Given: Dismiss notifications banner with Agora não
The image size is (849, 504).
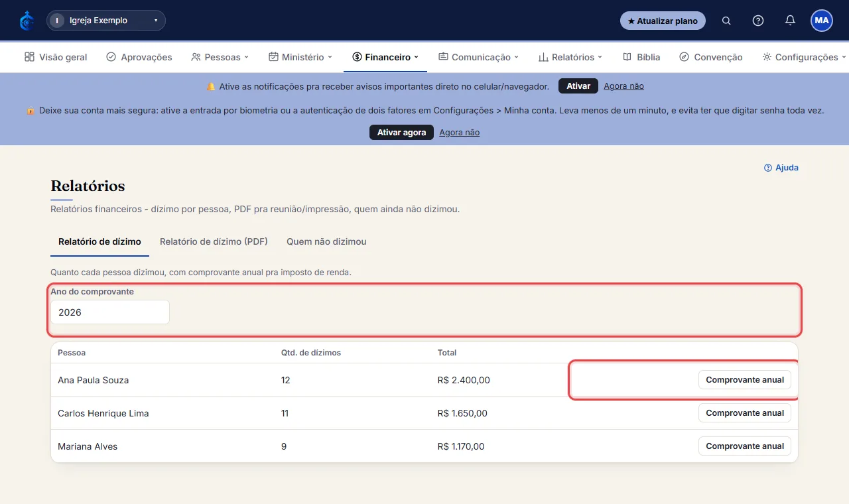Looking at the screenshot, I should point(623,86).
